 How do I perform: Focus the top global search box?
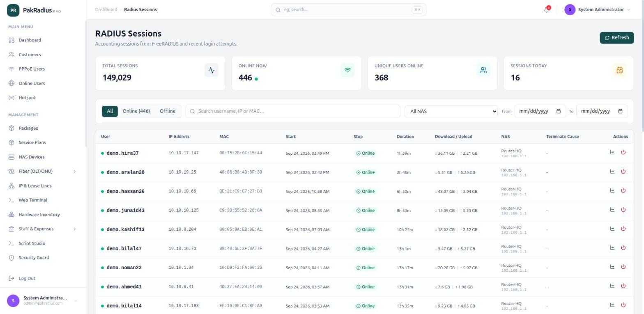pyautogui.click(x=348, y=9)
